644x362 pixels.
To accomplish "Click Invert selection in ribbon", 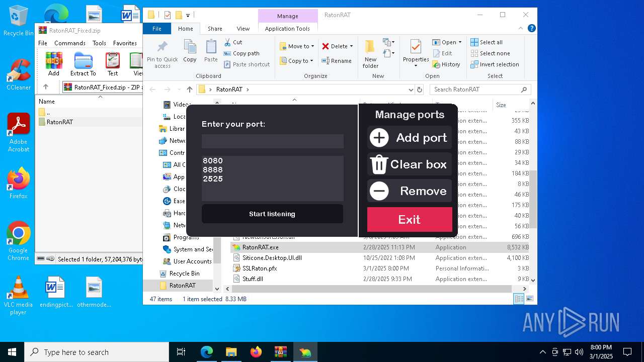I will 495,64.
